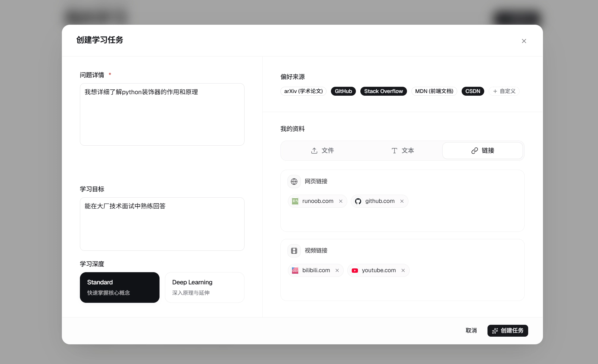Remove the bilibili.com video link
The image size is (598, 364).
pyautogui.click(x=337, y=270)
